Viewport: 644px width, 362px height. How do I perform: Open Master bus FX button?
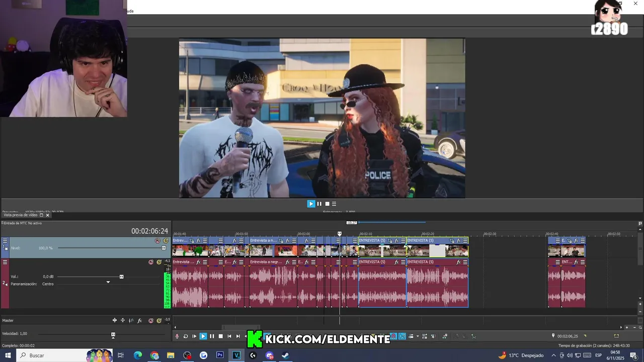coord(140,320)
